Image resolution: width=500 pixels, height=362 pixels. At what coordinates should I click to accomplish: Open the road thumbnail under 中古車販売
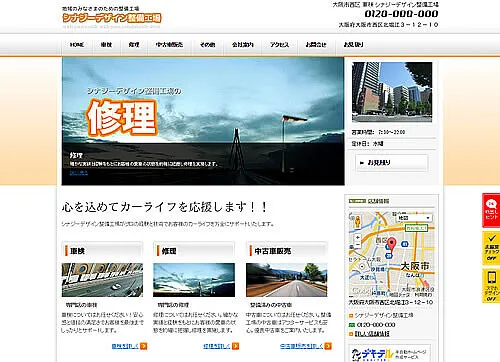(287, 280)
